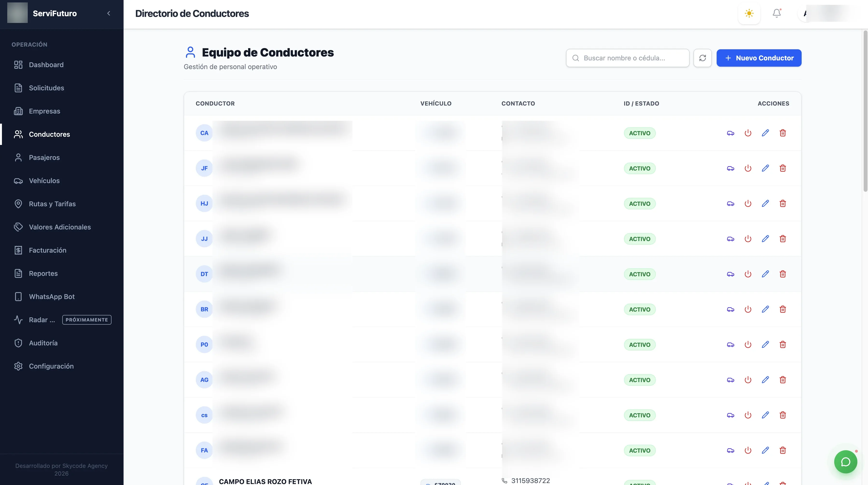The width and height of the screenshot is (868, 485).
Task: Toggle light theme with sun icon
Action: point(749,14)
